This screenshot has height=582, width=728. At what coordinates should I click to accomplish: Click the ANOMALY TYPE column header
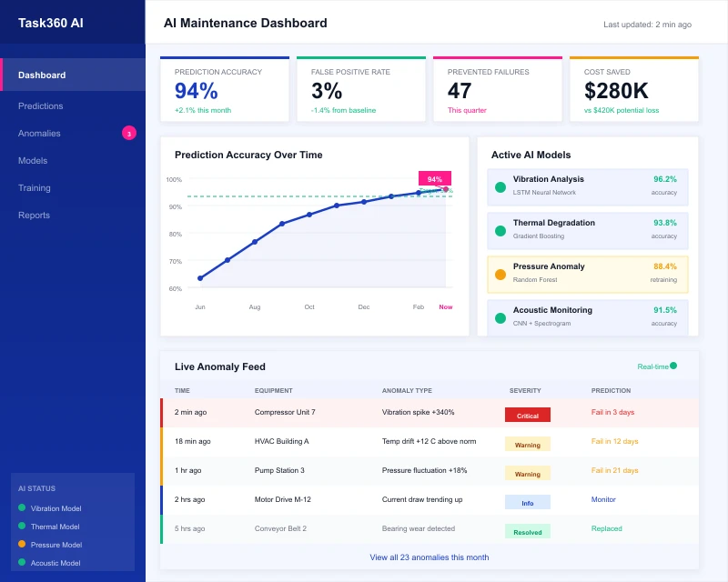(x=407, y=390)
